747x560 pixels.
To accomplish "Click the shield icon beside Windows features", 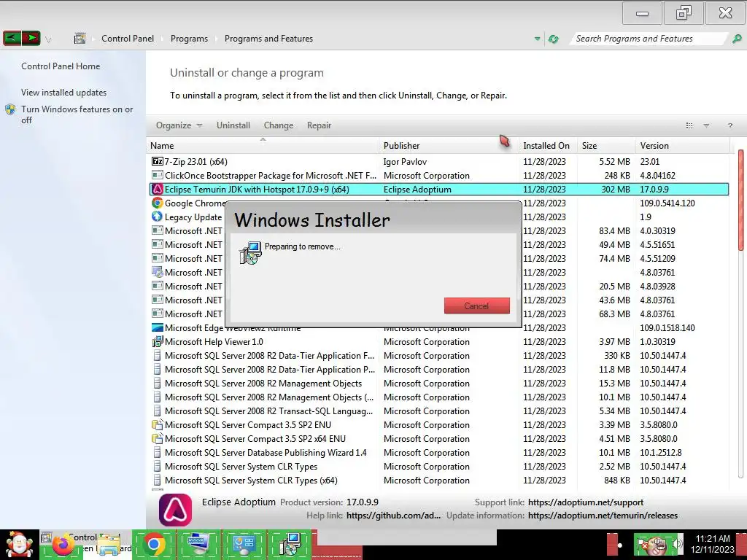I will click(x=10, y=109).
